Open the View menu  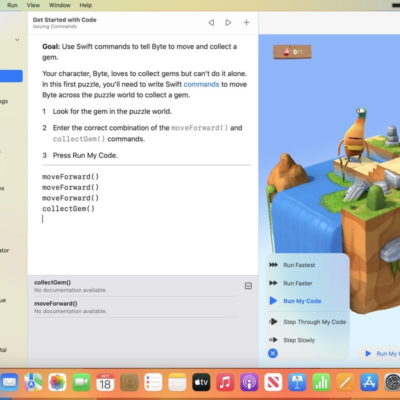(33, 5)
